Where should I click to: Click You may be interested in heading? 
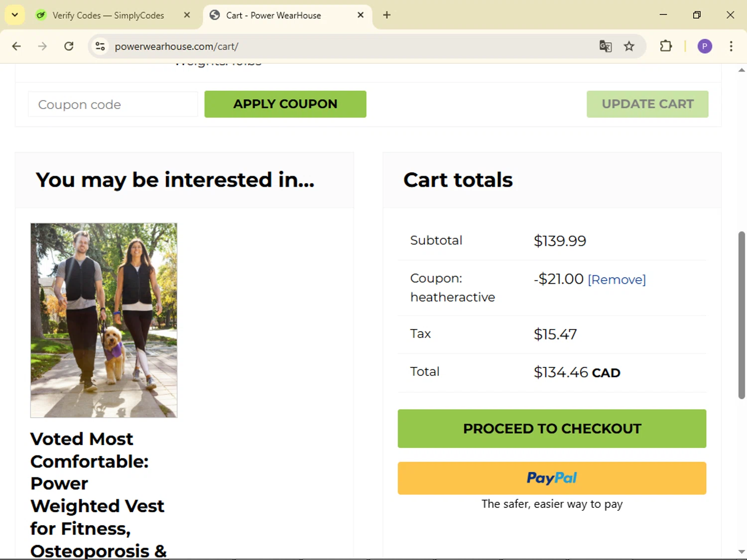pyautogui.click(x=175, y=180)
